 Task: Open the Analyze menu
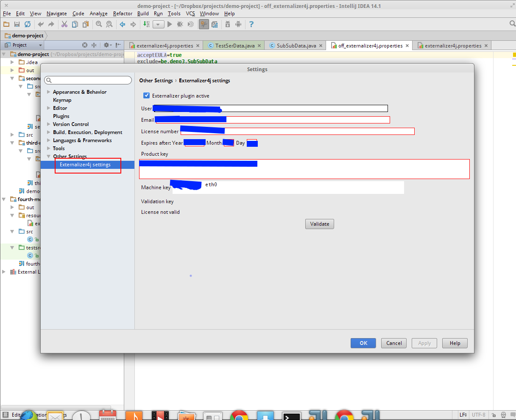click(x=98, y=14)
